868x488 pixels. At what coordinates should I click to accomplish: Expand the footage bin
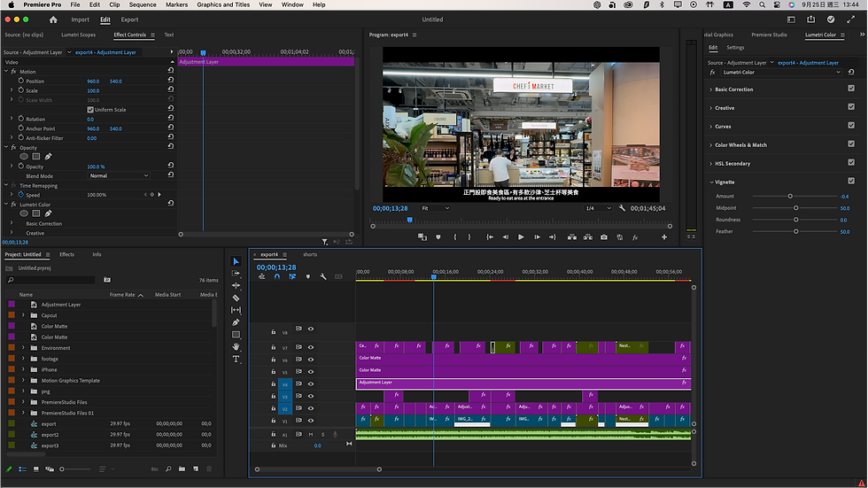[23, 359]
